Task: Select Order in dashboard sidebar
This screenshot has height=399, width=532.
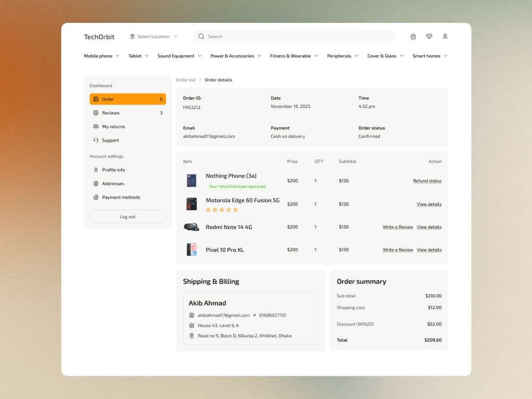Action: pyautogui.click(x=128, y=99)
